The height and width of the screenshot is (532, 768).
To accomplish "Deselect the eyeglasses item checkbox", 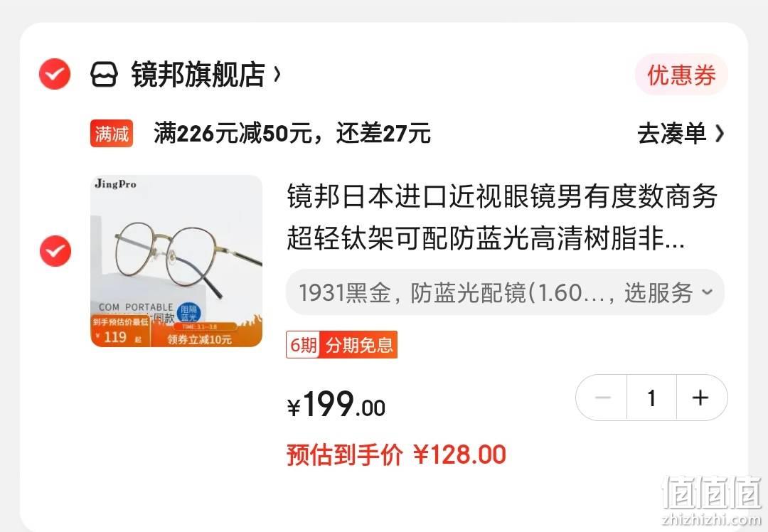I will coord(55,251).
